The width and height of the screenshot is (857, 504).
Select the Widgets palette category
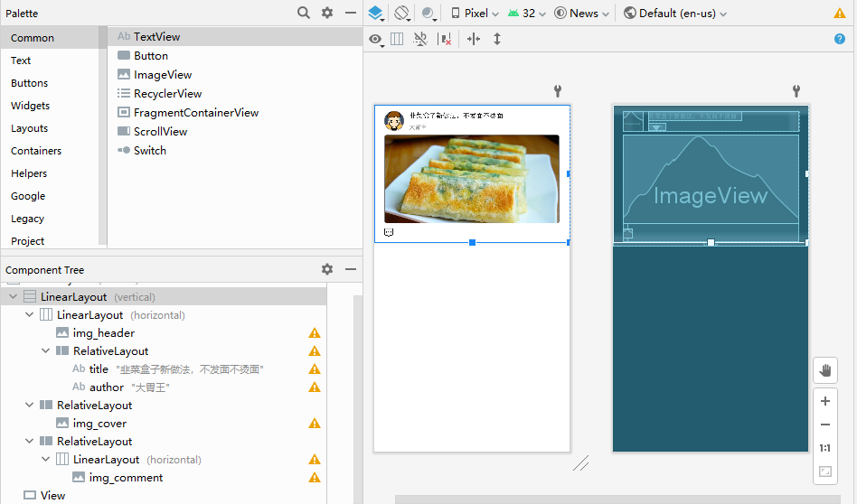(x=31, y=106)
